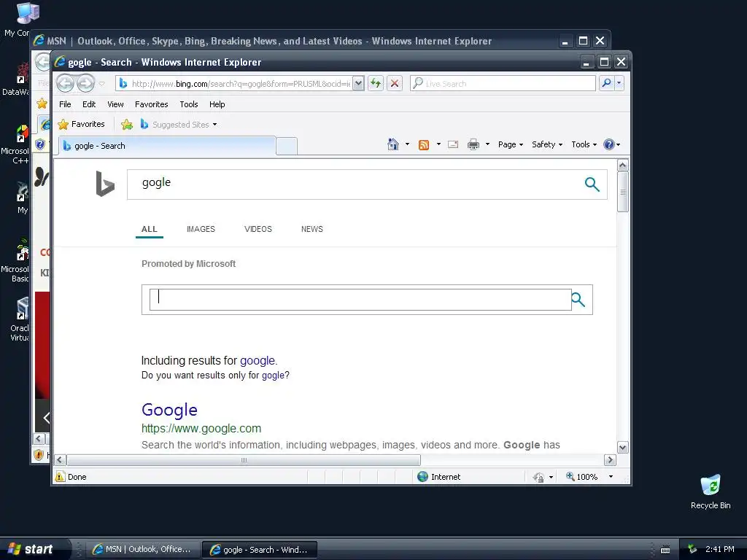Click the address bar URL field
Viewport: 747px width, 560px height.
233,84
